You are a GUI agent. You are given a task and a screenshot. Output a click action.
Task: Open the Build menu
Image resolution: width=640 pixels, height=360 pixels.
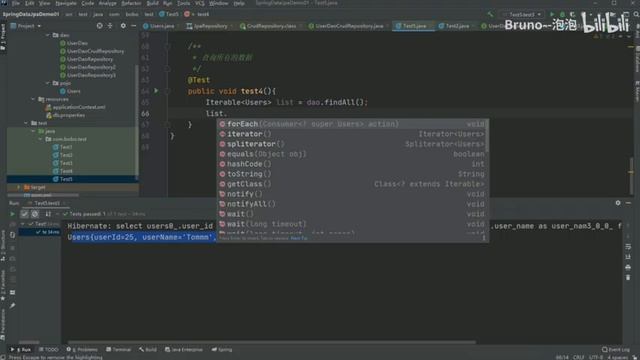153,3
